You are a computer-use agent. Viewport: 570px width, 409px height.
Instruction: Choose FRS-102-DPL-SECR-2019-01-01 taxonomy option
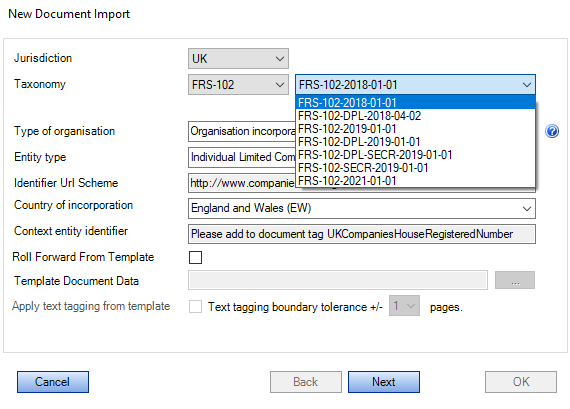(415, 155)
